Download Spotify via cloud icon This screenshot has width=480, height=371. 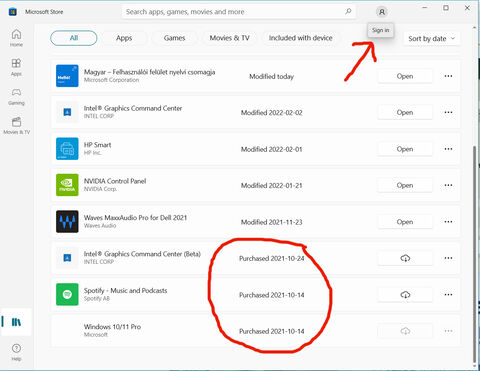405,295
